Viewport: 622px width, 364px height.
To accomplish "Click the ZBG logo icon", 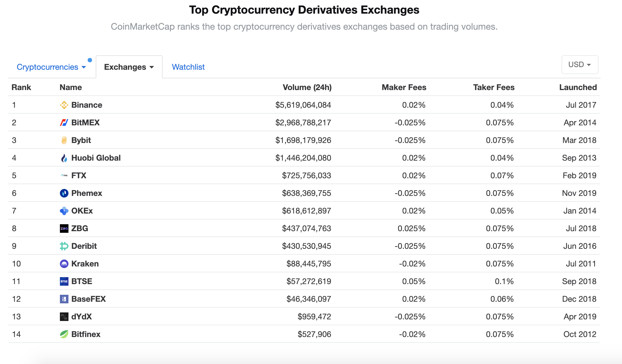I will 64,229.
